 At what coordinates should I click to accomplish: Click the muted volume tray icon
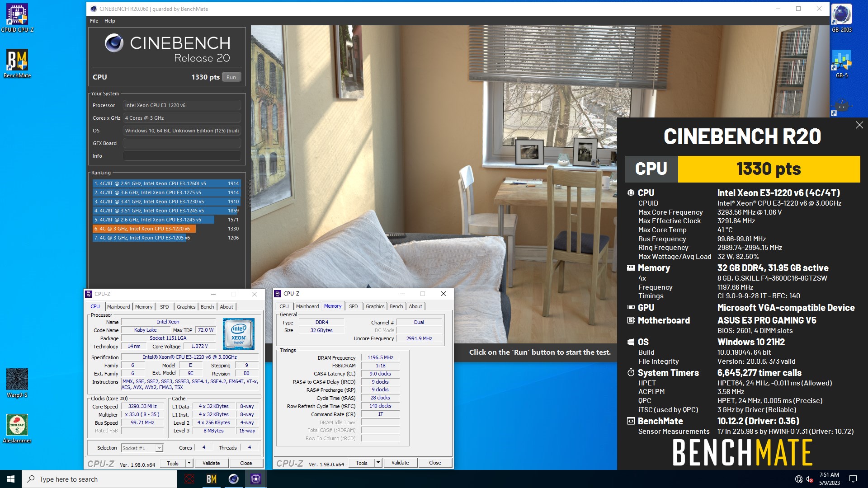(x=810, y=479)
